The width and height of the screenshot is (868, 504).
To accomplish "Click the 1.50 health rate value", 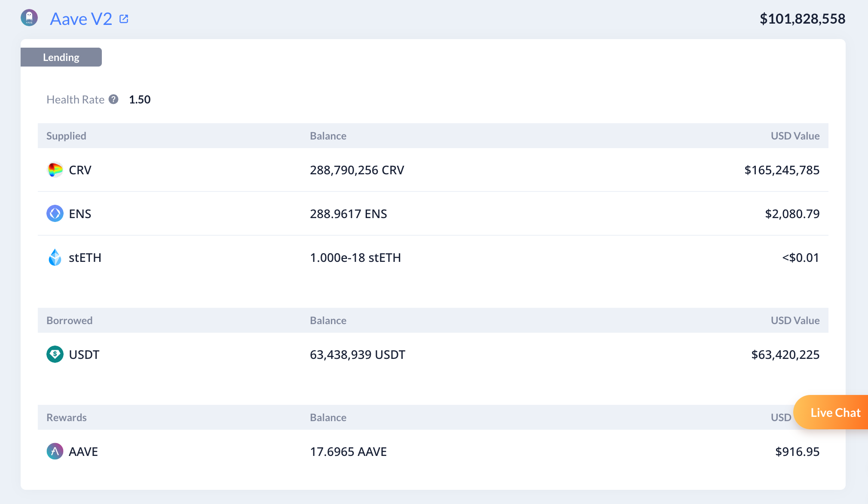I will [x=140, y=100].
